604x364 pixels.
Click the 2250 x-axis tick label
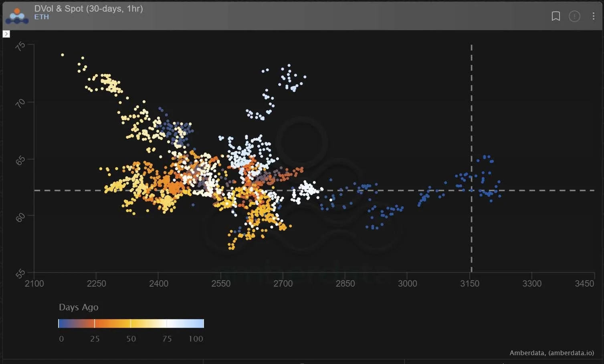pos(96,283)
